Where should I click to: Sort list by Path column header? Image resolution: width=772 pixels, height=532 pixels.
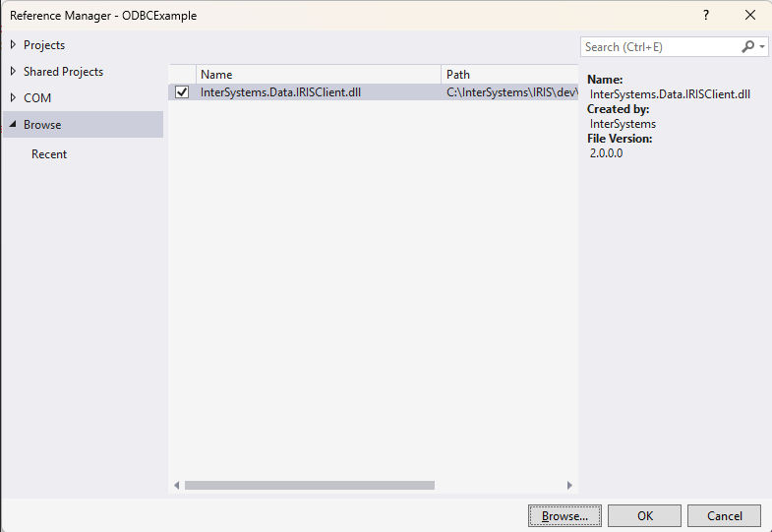click(509, 75)
